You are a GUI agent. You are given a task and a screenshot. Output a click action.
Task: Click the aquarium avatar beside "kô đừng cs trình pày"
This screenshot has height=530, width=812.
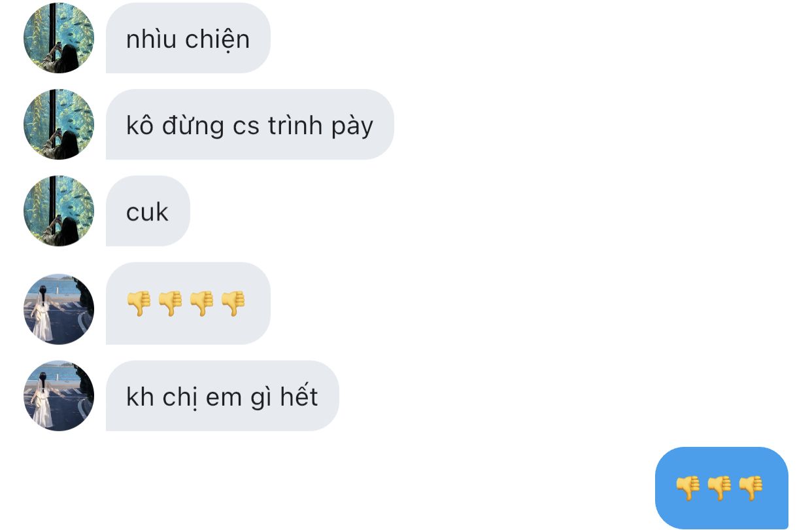tap(59, 124)
